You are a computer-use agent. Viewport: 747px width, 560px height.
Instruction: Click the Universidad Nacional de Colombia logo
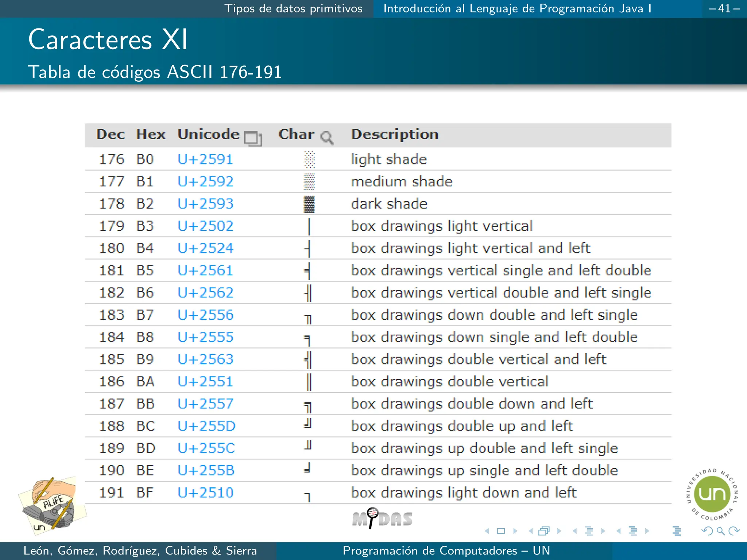(712, 495)
